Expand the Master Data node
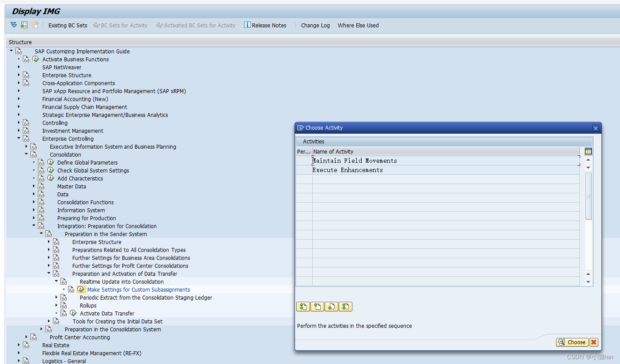This screenshot has height=364, width=620. (x=34, y=186)
